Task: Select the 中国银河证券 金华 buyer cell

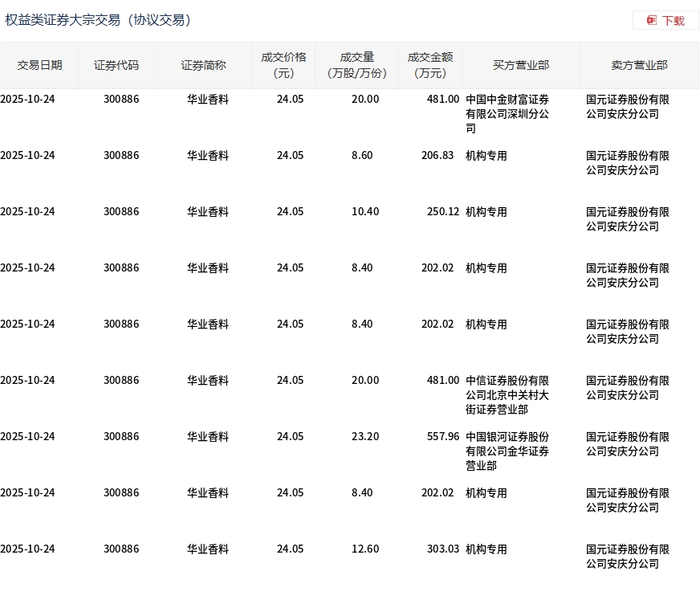Action: tap(507, 451)
